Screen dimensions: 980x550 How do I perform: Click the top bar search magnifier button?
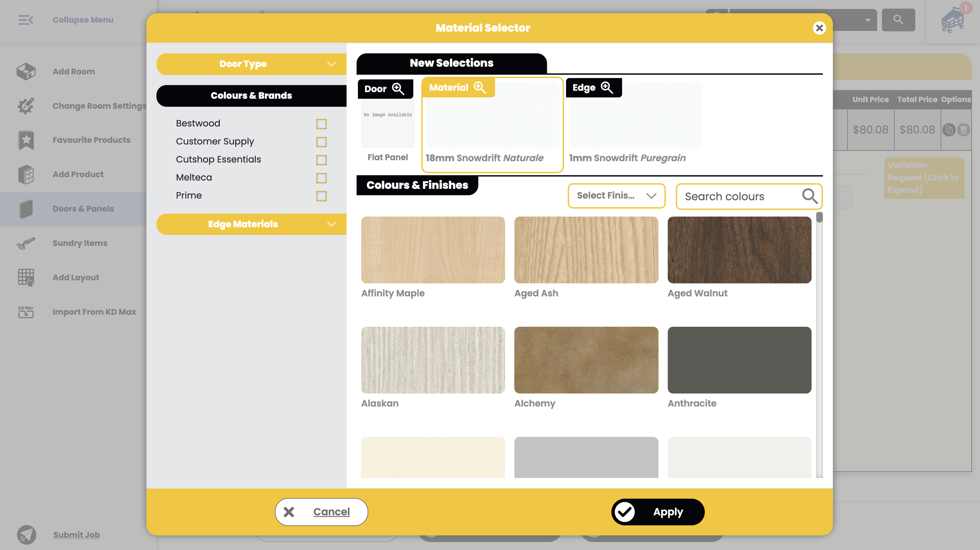click(898, 20)
